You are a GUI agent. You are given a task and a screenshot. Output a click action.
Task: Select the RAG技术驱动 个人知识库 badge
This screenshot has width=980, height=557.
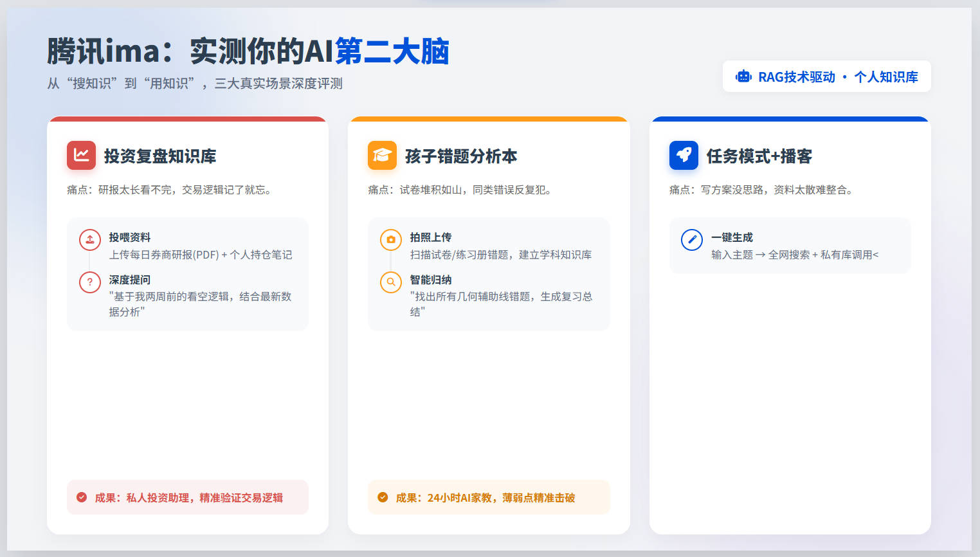click(x=827, y=77)
